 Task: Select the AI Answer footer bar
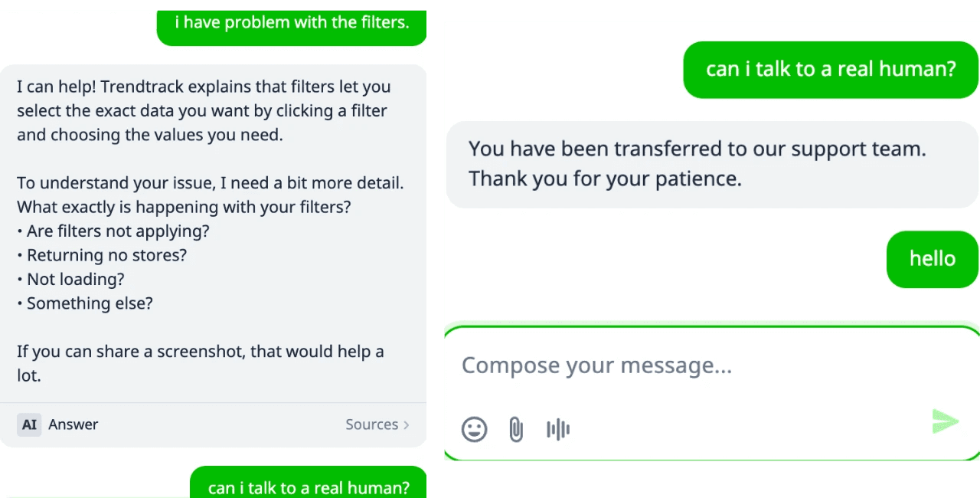[213, 424]
